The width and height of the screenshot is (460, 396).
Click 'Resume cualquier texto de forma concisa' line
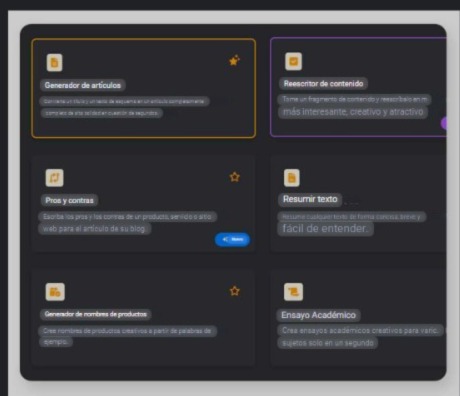point(352,217)
